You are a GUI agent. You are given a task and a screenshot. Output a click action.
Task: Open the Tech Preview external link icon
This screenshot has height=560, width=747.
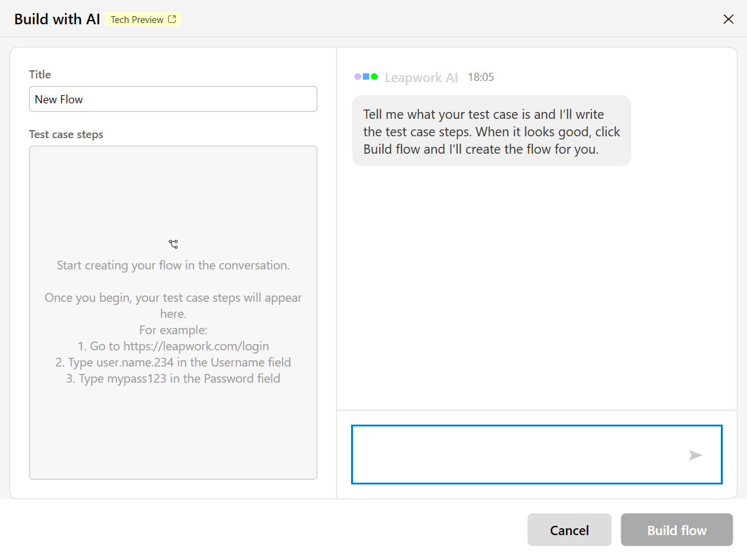172,19
